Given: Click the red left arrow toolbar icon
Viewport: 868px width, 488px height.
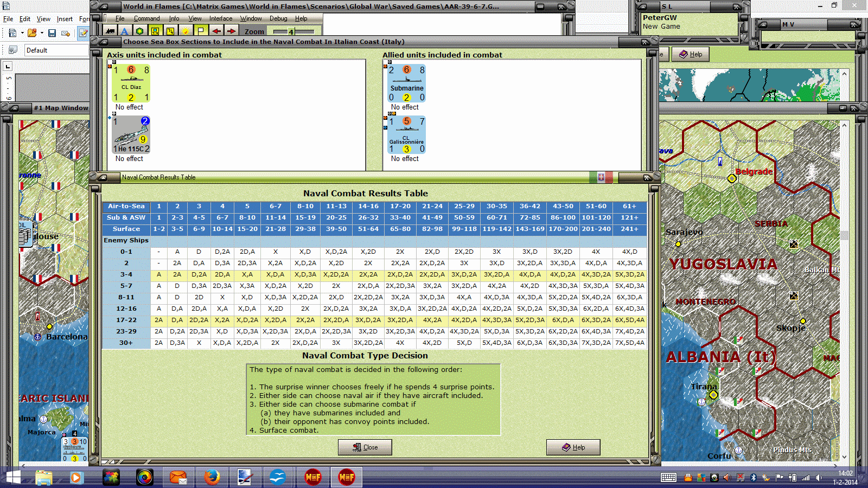Looking at the screenshot, I should click(216, 31).
